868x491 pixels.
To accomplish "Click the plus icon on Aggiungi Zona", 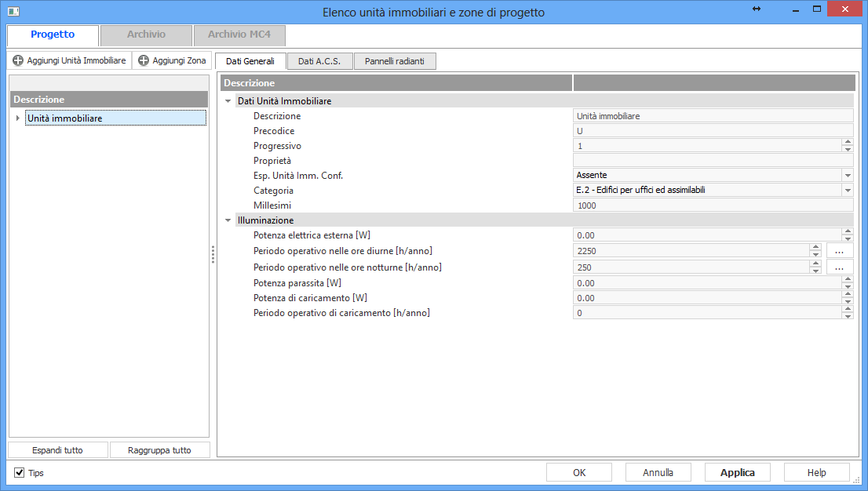I will pyautogui.click(x=144, y=60).
